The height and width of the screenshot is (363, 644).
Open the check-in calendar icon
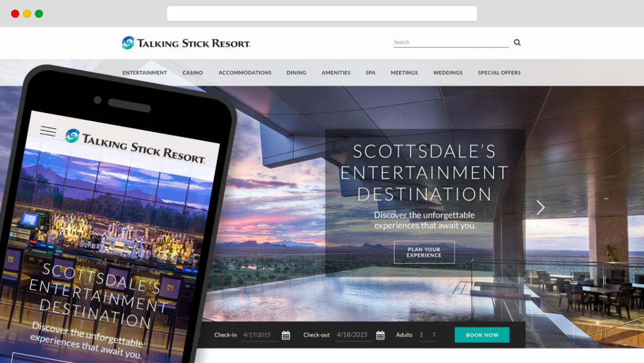pos(286,335)
